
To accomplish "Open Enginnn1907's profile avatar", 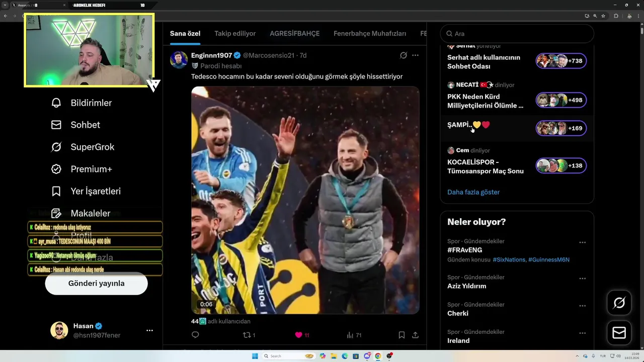I will coord(179,59).
